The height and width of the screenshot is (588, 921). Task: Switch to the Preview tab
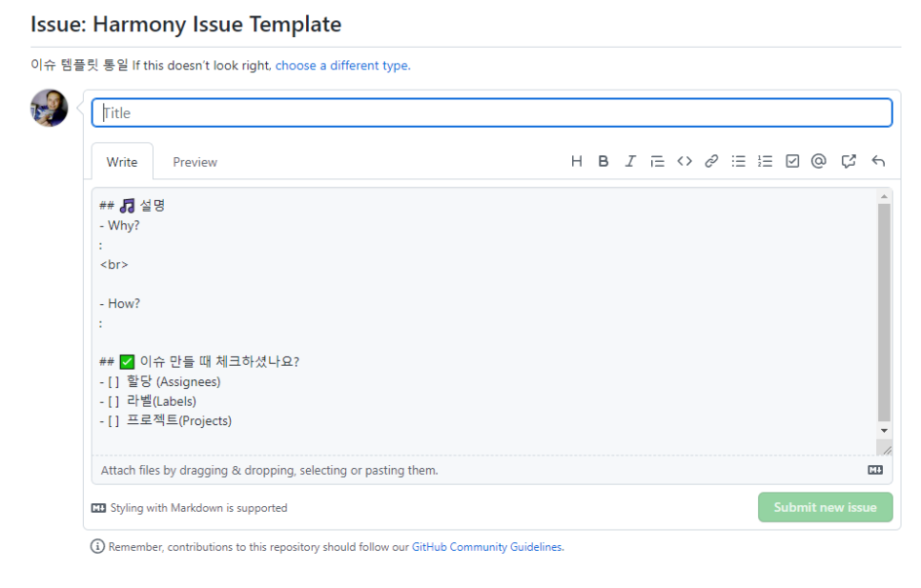tap(195, 162)
